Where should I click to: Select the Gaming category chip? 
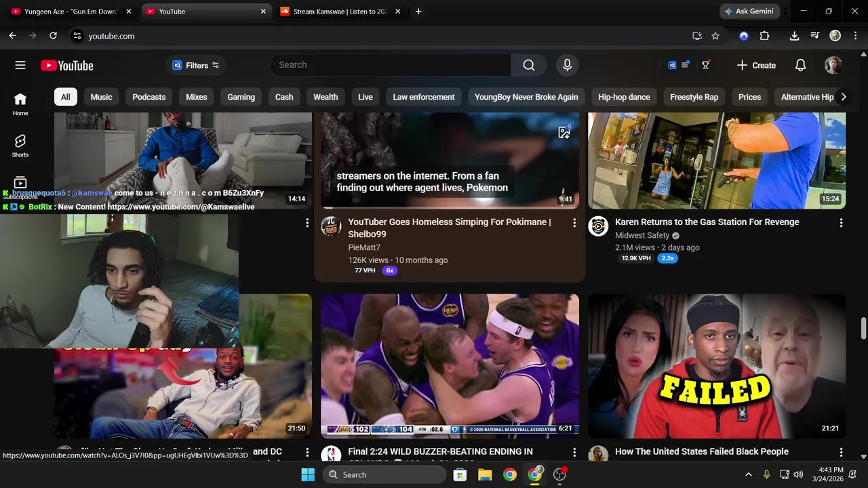[x=241, y=97]
